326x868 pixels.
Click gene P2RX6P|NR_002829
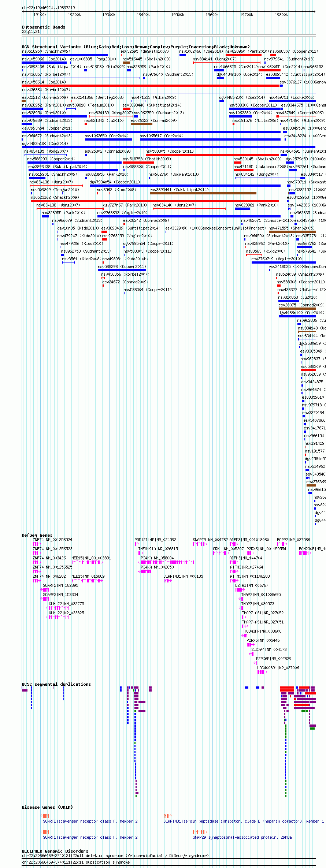point(255,663)
